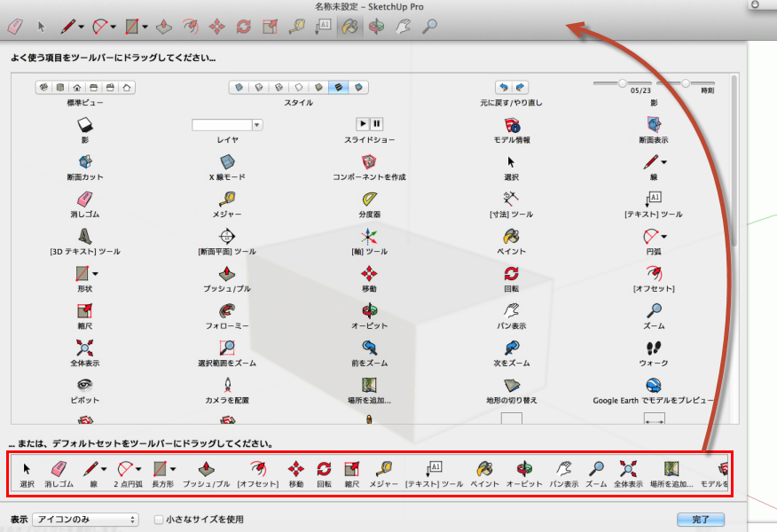Select the Paint Bucket tool in top toolbar
Image resolution: width=777 pixels, height=532 pixels.
click(x=349, y=27)
